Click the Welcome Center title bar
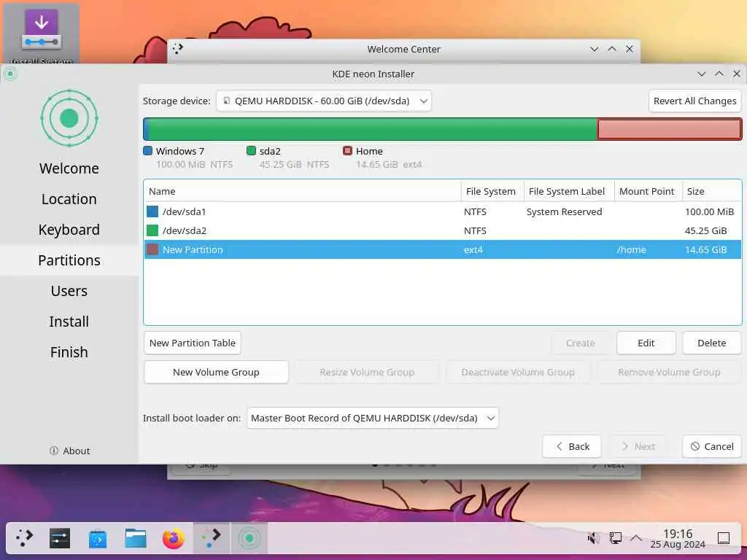This screenshot has width=747, height=560. (403, 49)
